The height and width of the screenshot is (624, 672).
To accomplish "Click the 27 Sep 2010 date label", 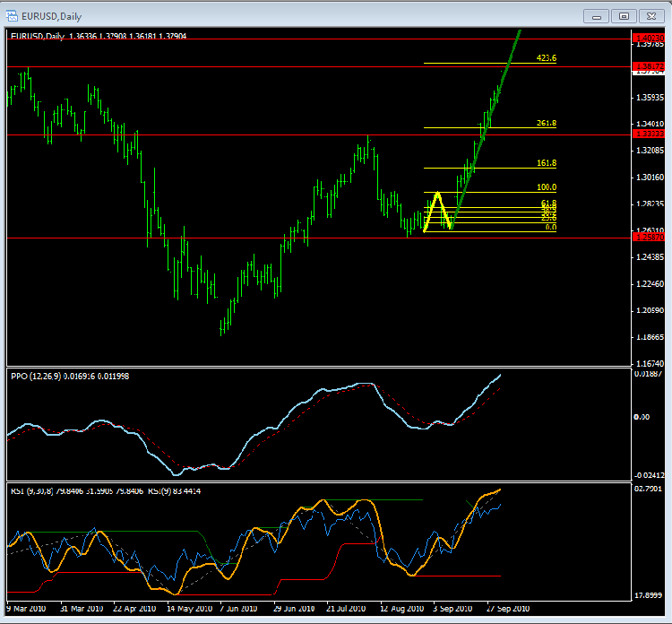I will (x=504, y=607).
